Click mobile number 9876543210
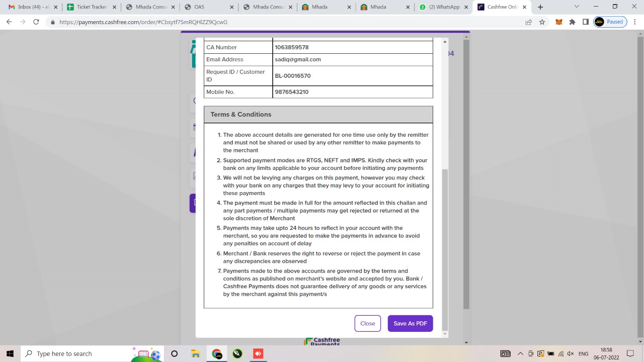The image size is (644, 362). [292, 92]
